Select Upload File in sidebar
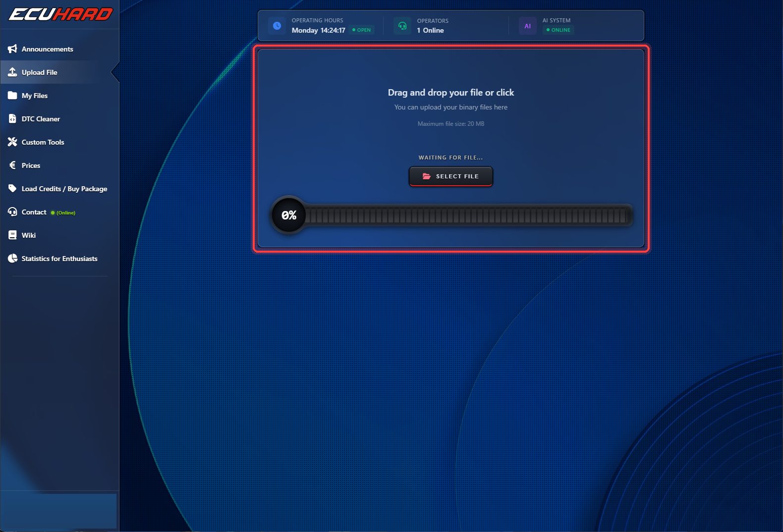The height and width of the screenshot is (532, 783). pos(59,72)
